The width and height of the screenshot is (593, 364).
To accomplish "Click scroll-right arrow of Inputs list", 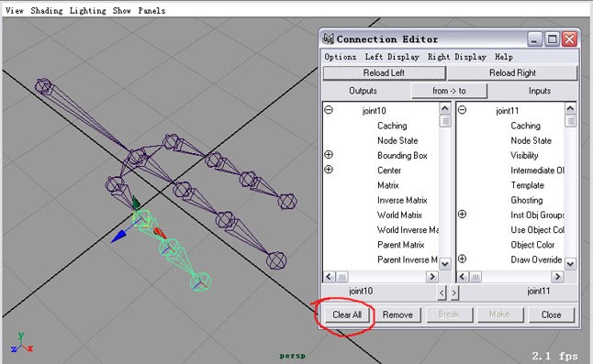I will pyautogui.click(x=557, y=277).
